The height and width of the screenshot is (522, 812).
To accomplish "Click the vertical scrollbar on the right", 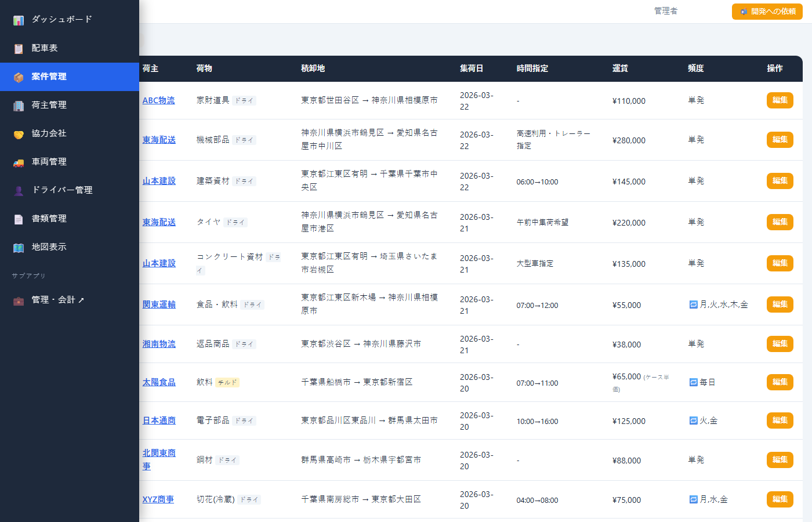I will coord(808,261).
